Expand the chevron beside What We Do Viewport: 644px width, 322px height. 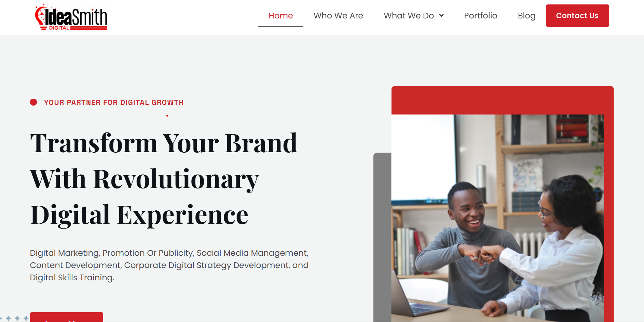[441, 16]
